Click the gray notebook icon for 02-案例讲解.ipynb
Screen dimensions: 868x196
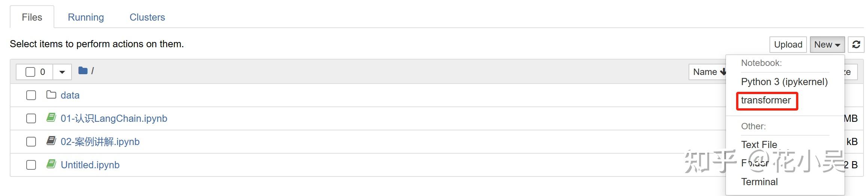click(51, 141)
